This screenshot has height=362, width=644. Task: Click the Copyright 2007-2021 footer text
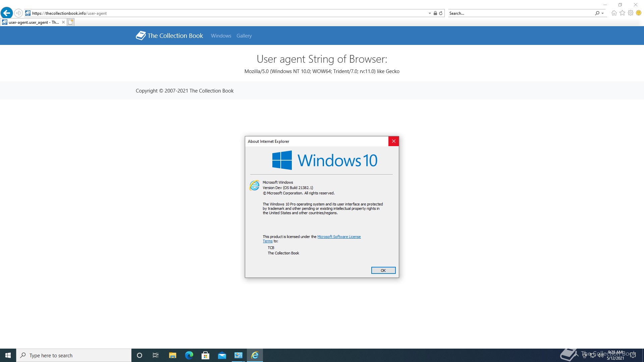coord(184,91)
